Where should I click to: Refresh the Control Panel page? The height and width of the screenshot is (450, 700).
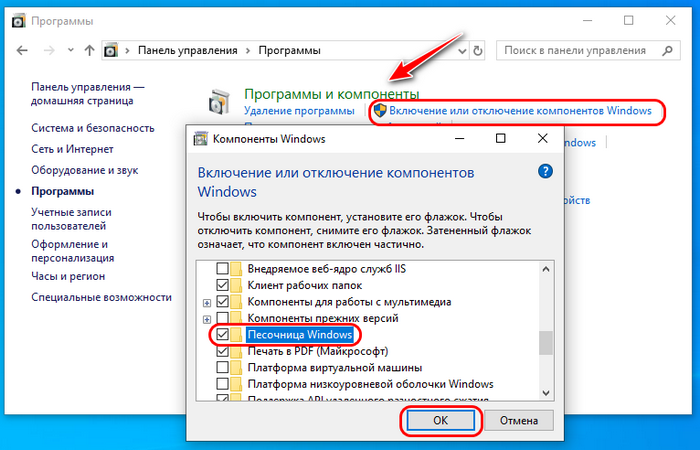(478, 51)
